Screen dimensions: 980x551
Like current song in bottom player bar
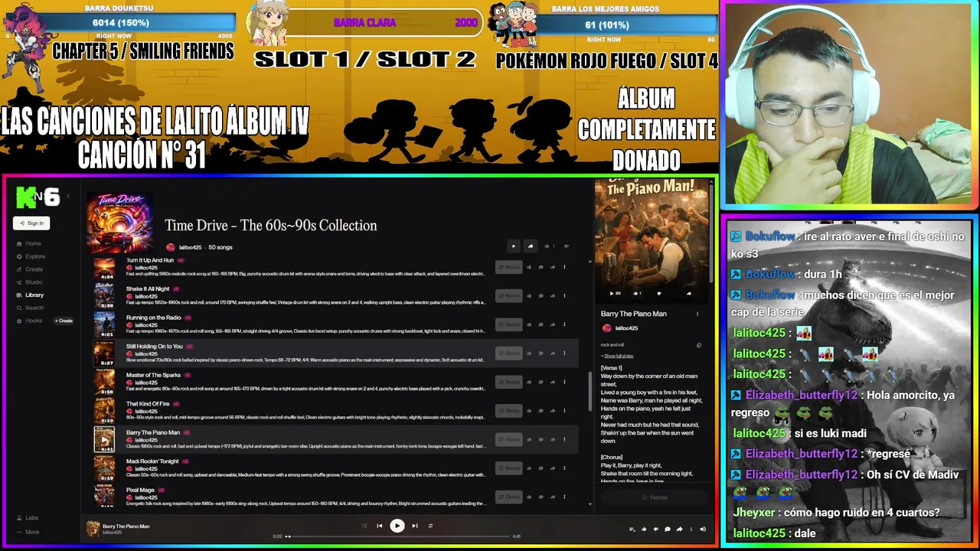point(644,529)
